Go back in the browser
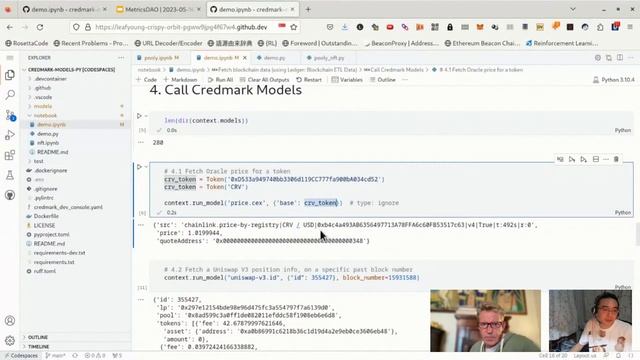The height and width of the screenshot is (360, 640). tap(10, 27)
